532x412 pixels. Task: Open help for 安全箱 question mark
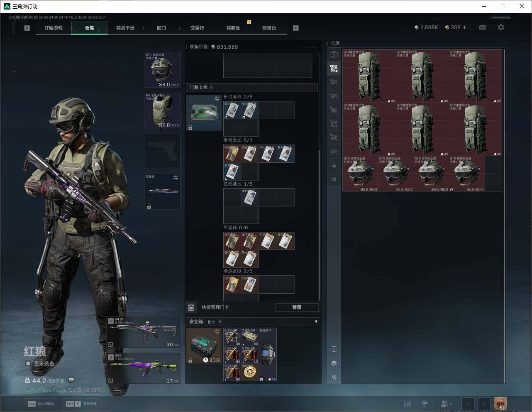click(x=220, y=321)
